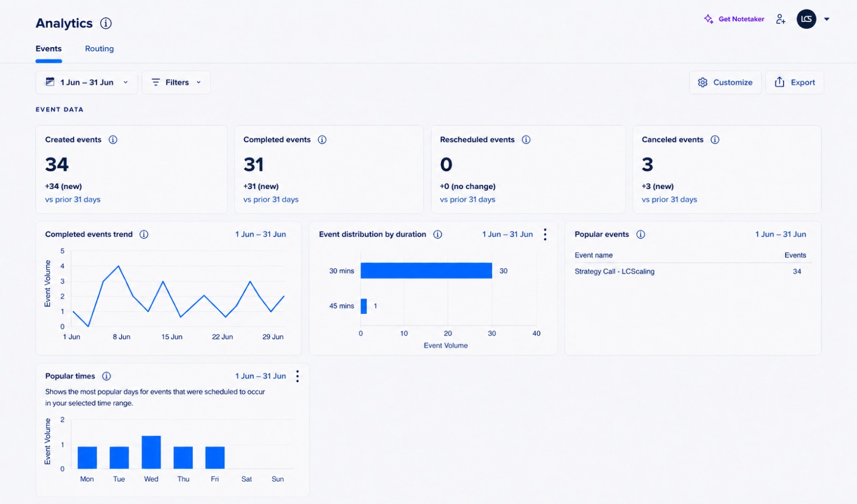
Task: Click info icon beside Popular times
Action: click(x=107, y=376)
